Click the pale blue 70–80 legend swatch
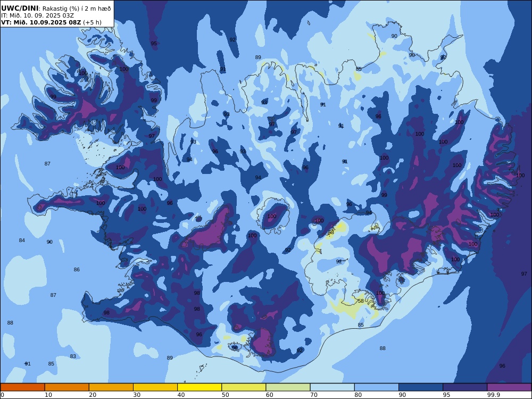 point(332,387)
